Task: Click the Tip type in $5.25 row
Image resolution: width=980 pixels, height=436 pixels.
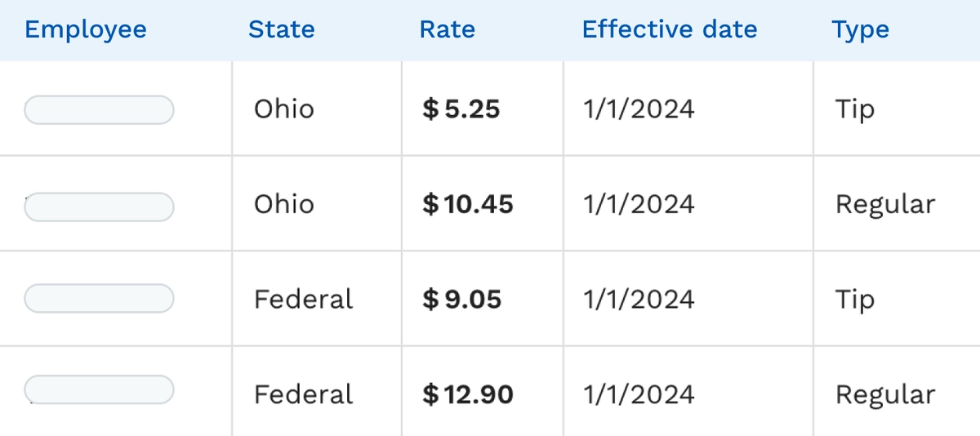Action: coord(854,109)
